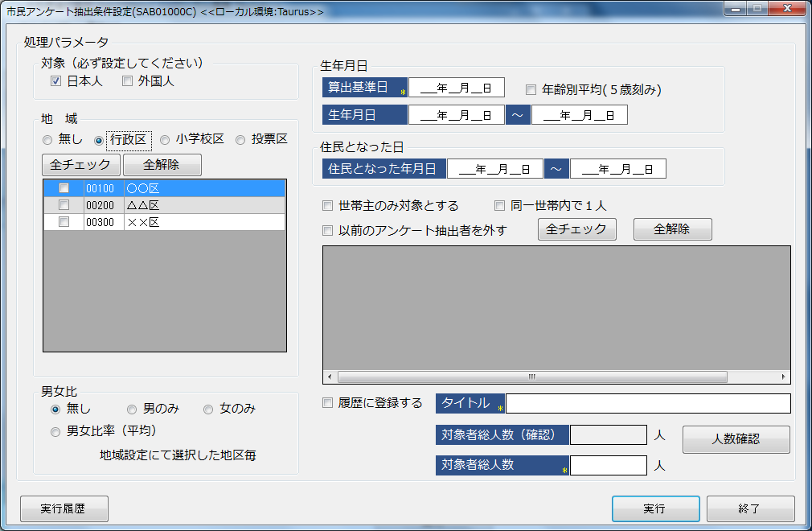Viewport: 812px width, 531px height.
Task: Choose the 投票区 region option
Action: tap(240, 140)
